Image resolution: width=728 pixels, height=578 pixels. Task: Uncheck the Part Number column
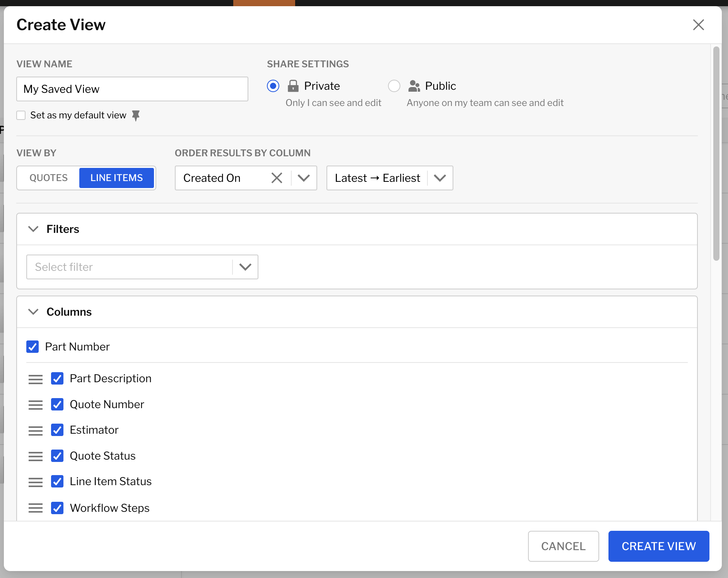click(33, 347)
